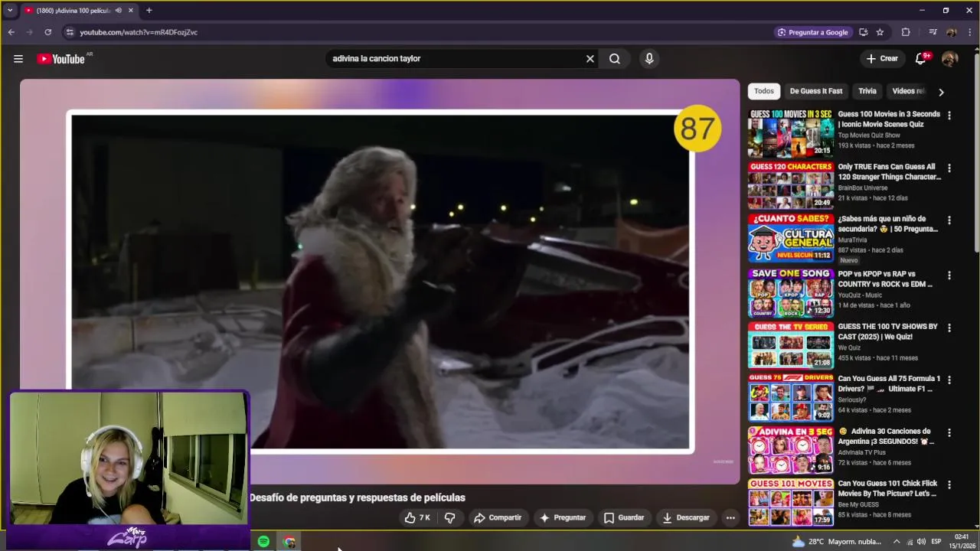Click the Chrome taskbar icon
The height and width of the screenshot is (551, 980).
289,542
